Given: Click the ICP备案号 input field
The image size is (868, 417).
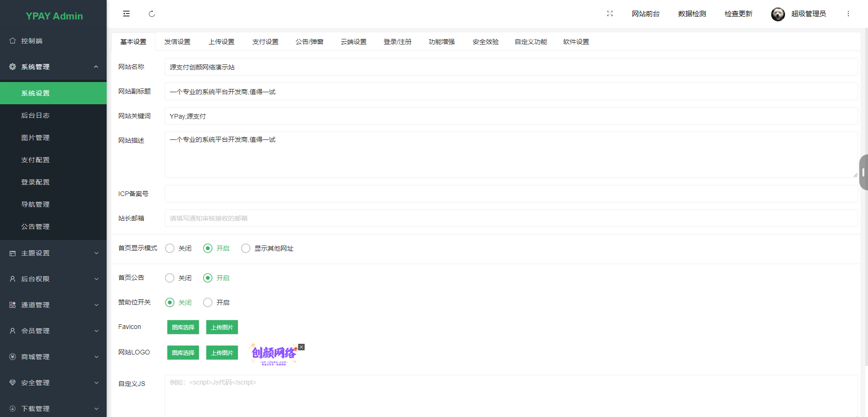Looking at the screenshot, I should click(x=511, y=194).
